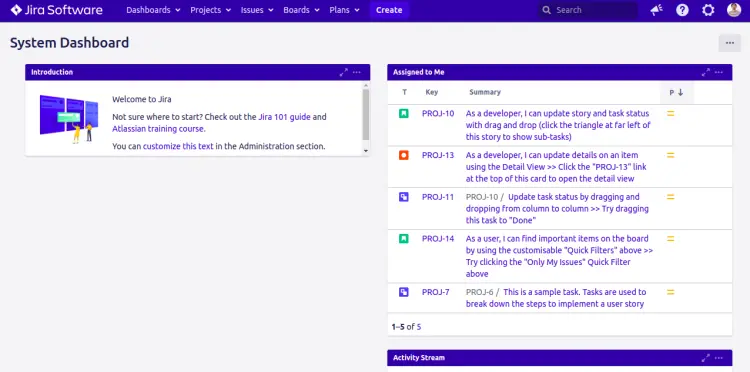Open the Issues dropdown menu
This screenshot has height=372, width=750.
(x=257, y=10)
